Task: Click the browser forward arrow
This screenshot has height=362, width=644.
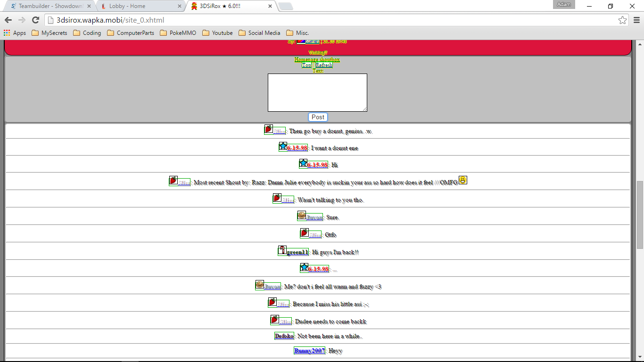Action: pyautogui.click(x=22, y=20)
